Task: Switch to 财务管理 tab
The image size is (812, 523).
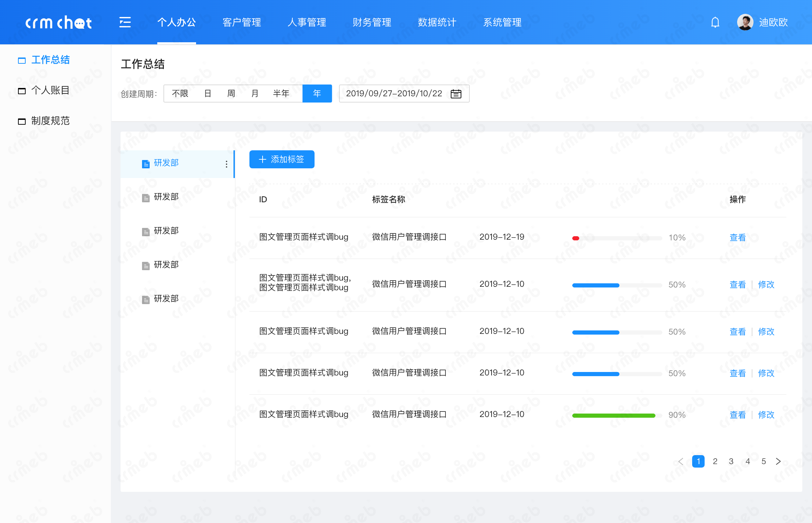Action: (x=372, y=23)
